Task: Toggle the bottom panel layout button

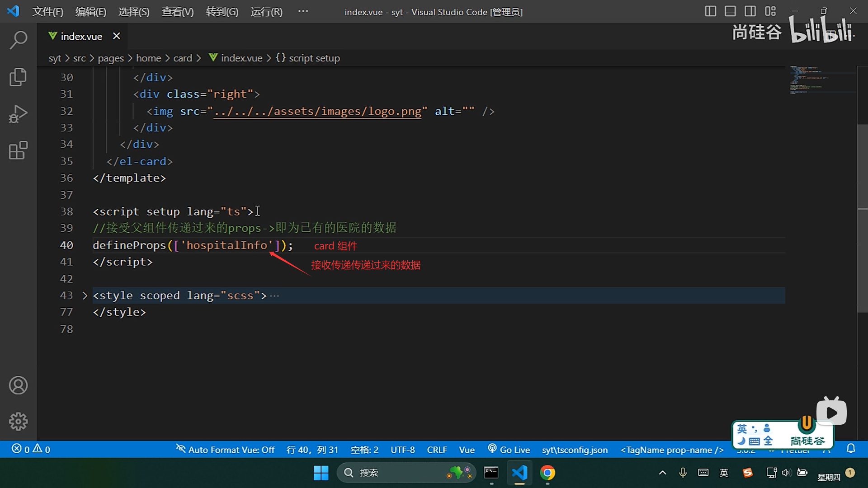Action: coord(730,11)
